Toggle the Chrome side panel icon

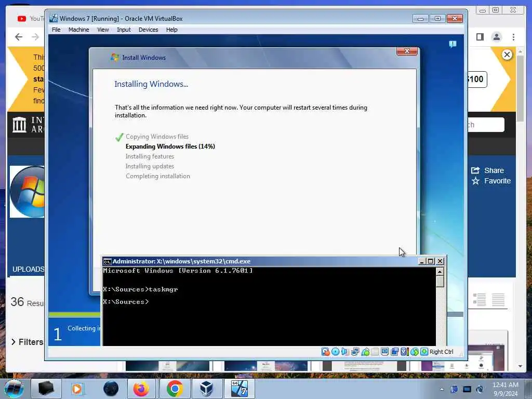pyautogui.click(x=480, y=37)
